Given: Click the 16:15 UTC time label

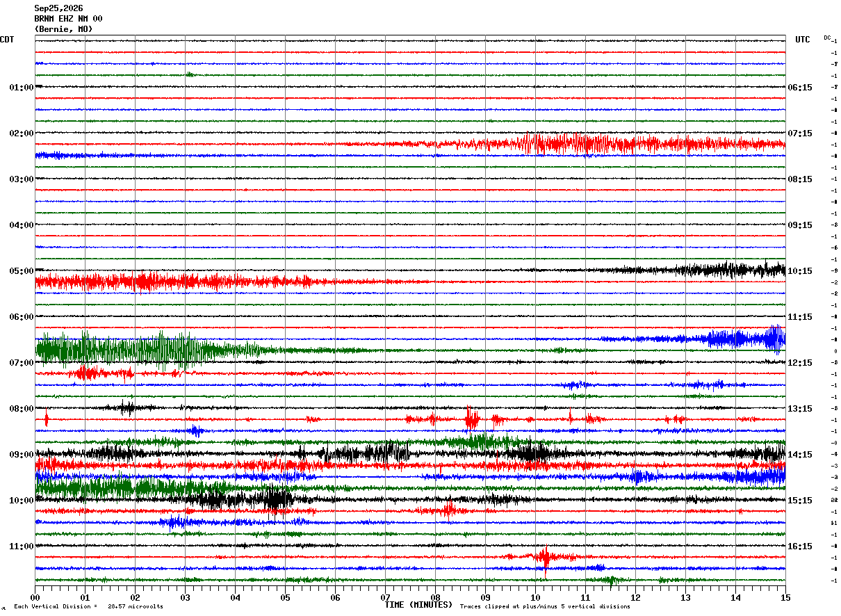Looking at the screenshot, I should 799,546.
